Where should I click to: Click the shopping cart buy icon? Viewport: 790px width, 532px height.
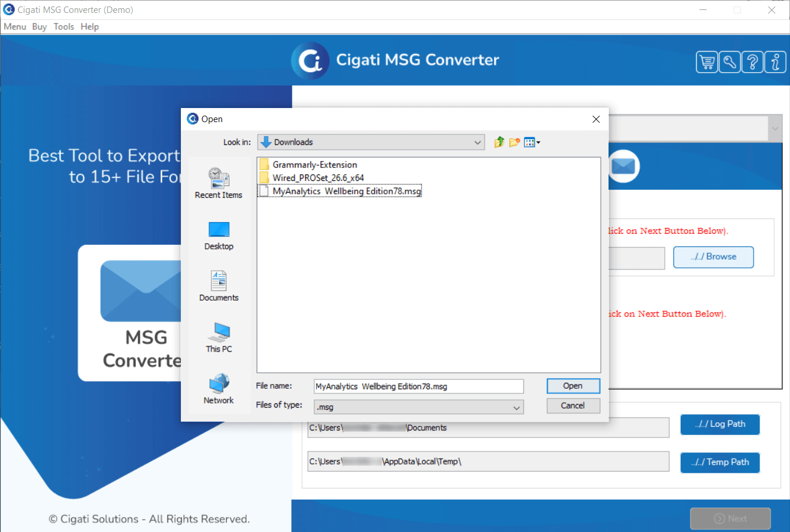point(707,62)
